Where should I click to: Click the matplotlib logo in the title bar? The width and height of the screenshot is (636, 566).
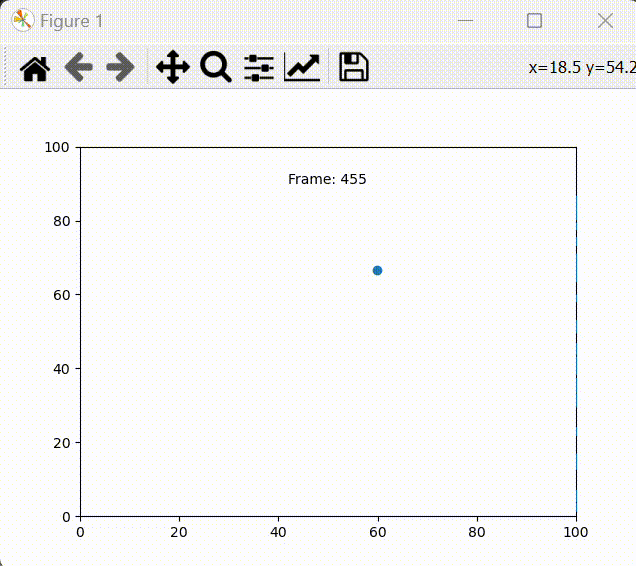point(22,21)
